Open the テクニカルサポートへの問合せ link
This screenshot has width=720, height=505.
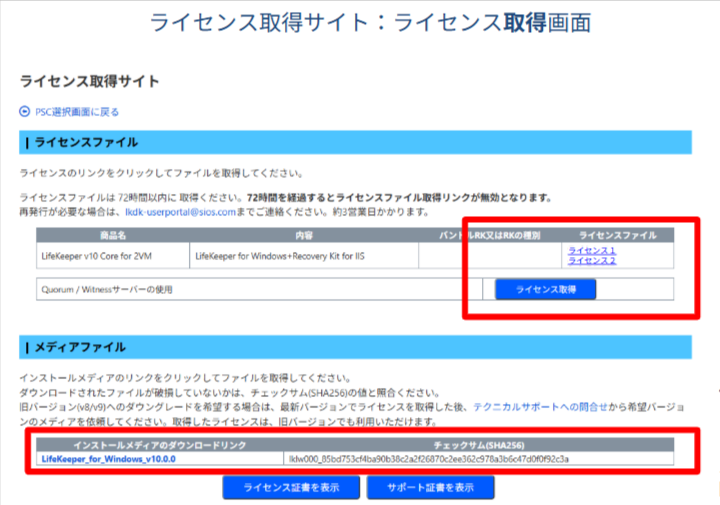coord(540,407)
